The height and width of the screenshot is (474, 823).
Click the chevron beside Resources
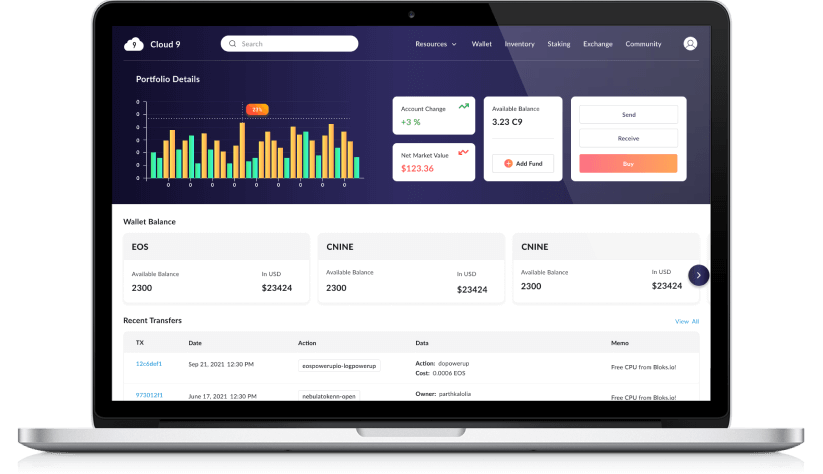point(454,45)
